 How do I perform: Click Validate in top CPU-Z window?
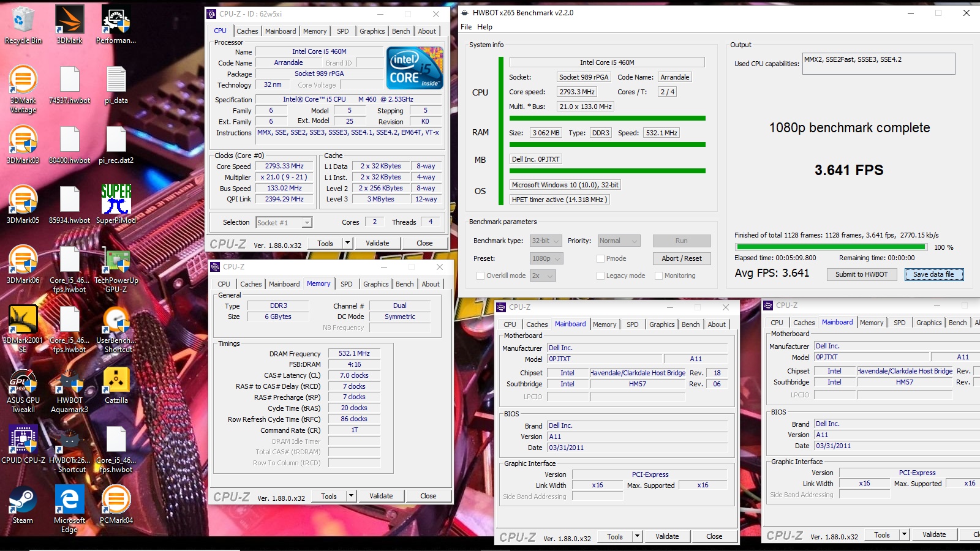point(377,243)
